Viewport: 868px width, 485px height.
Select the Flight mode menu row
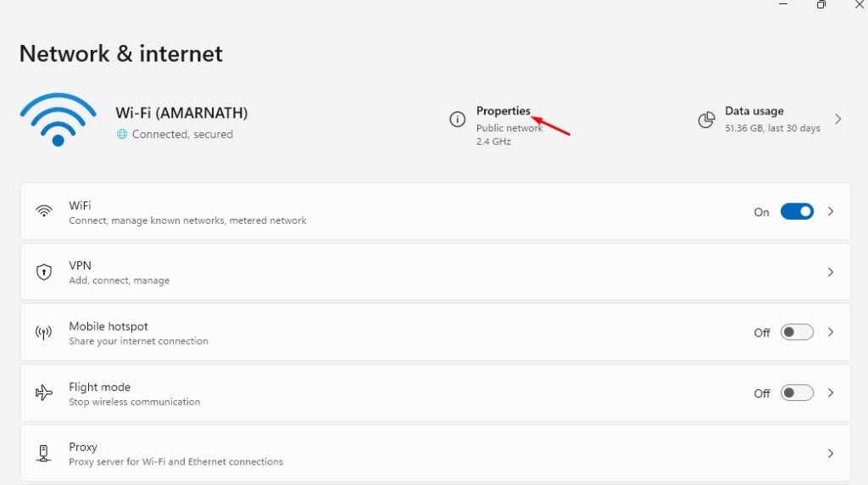pyautogui.click(x=435, y=393)
